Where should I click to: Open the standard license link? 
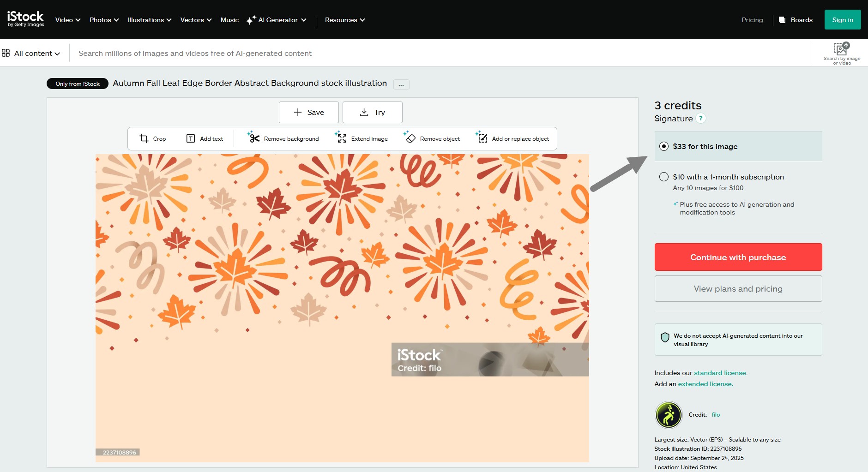click(x=720, y=373)
